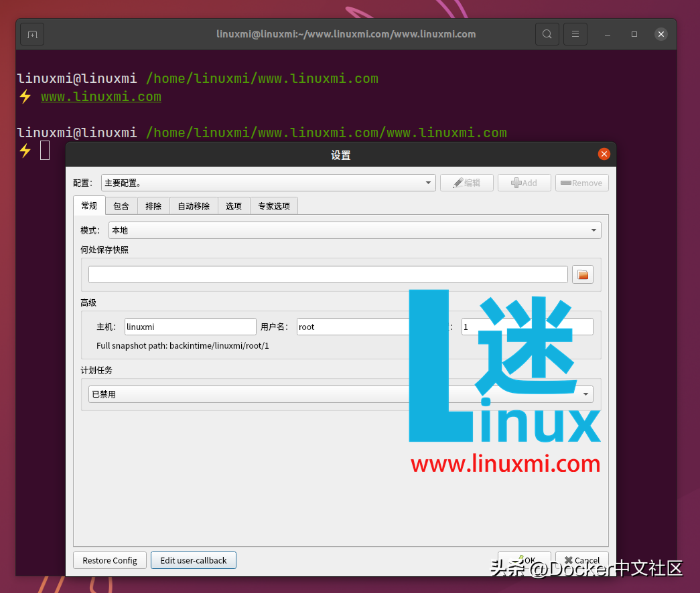Open the terminal hamburger menu

pos(575,34)
